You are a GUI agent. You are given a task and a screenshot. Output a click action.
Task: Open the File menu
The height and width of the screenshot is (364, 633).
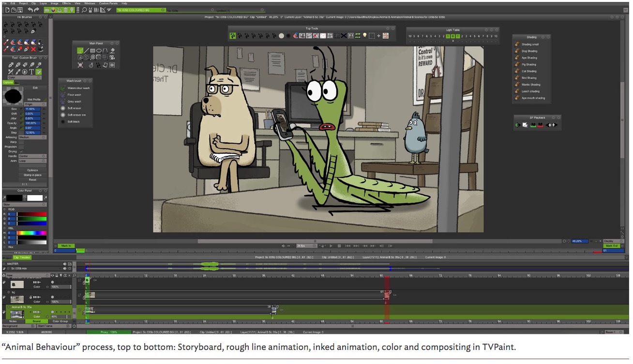pos(4,3)
